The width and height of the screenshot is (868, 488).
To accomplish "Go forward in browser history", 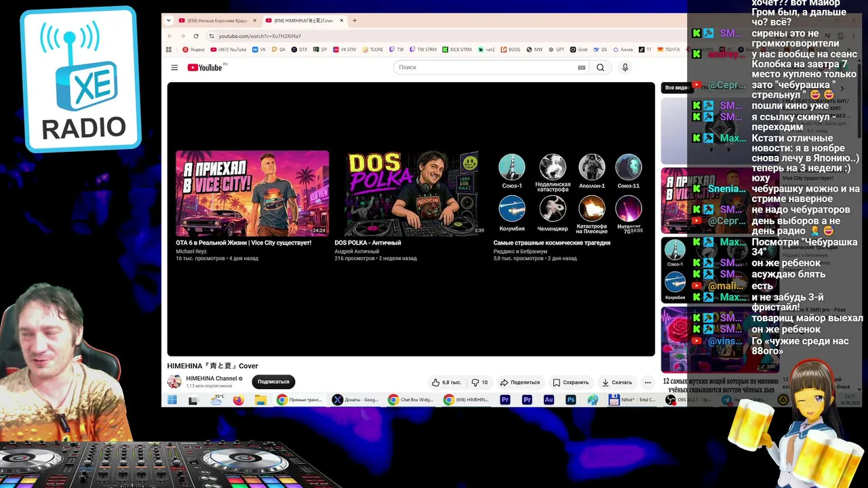I will [x=182, y=36].
